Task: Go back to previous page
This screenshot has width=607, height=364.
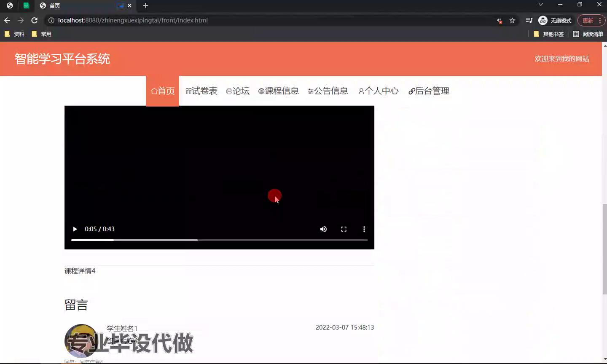Action: tap(7, 20)
